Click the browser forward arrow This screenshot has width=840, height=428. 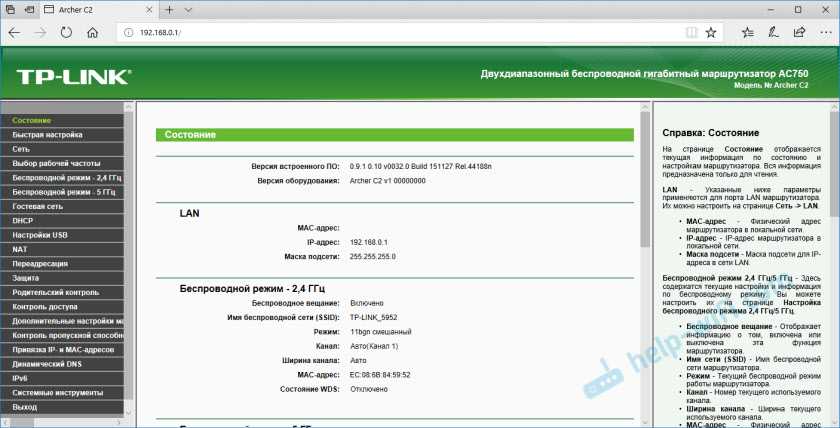[x=40, y=33]
